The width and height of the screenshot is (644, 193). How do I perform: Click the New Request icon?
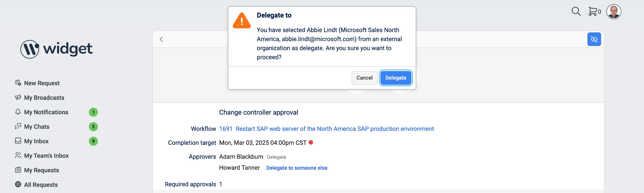[x=18, y=83]
